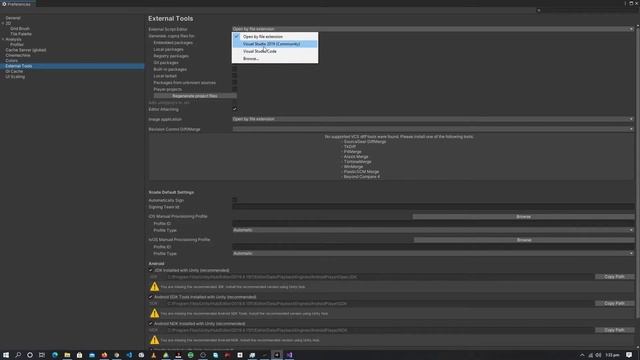Open Visual Studio Code from the taskbar
640x360 pixels.
coord(129,355)
